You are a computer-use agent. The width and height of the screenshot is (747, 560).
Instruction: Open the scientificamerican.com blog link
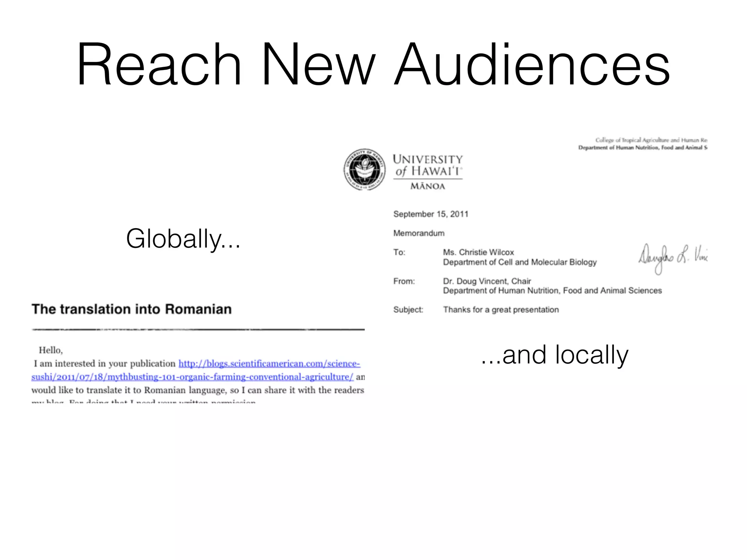coord(196,370)
